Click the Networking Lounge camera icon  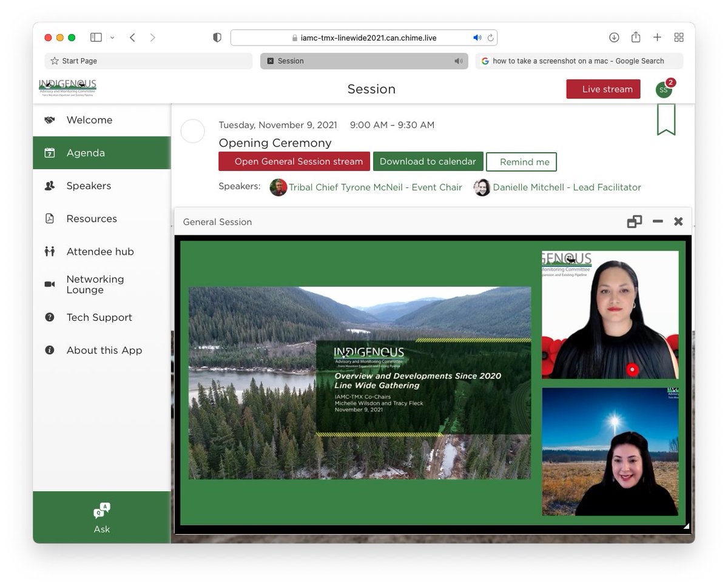(x=50, y=284)
